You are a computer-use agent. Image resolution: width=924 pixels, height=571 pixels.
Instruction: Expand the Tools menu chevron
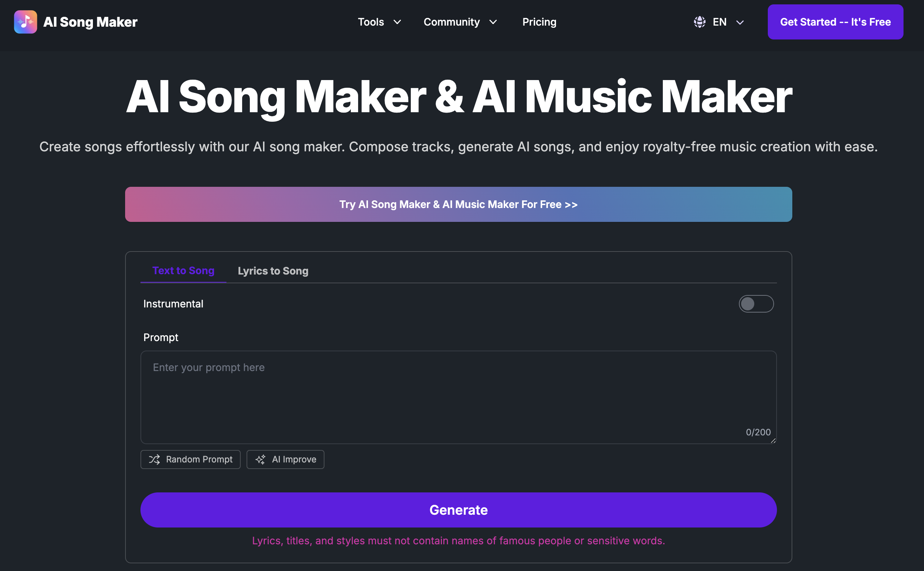point(397,22)
